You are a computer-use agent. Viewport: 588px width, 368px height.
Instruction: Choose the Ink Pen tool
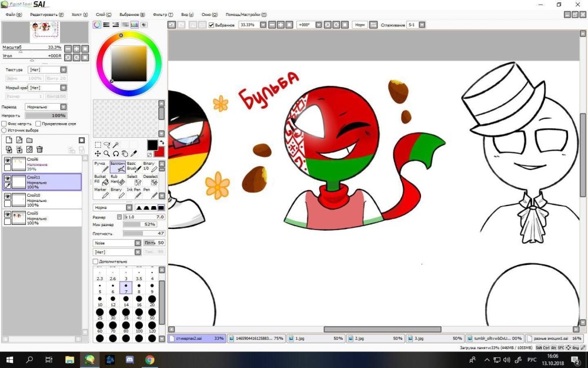point(133,193)
